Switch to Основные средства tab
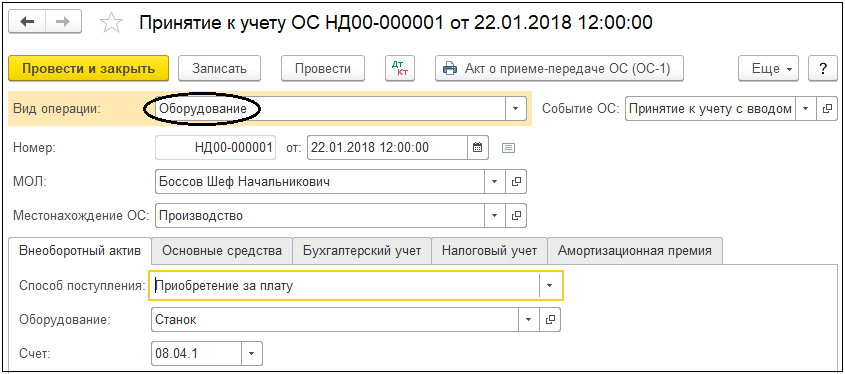845x374 pixels. pos(222,251)
